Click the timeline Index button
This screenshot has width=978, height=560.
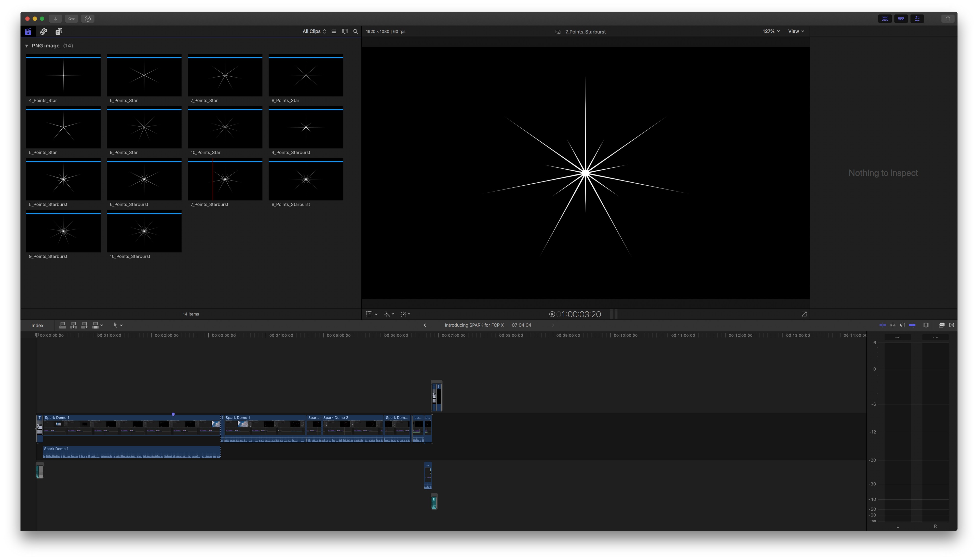coord(37,326)
